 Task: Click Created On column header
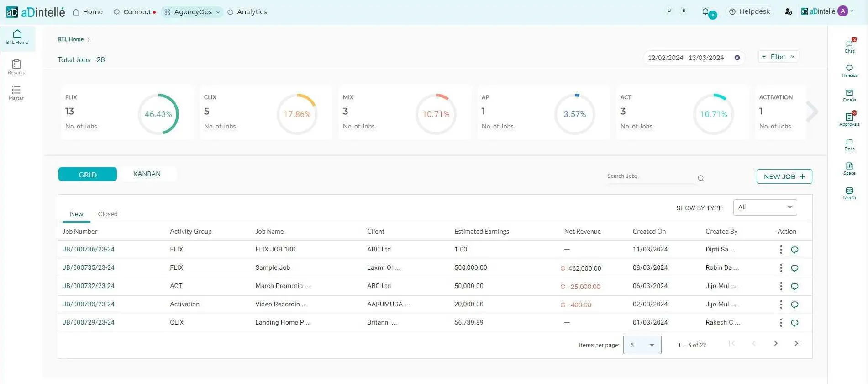[649, 231]
